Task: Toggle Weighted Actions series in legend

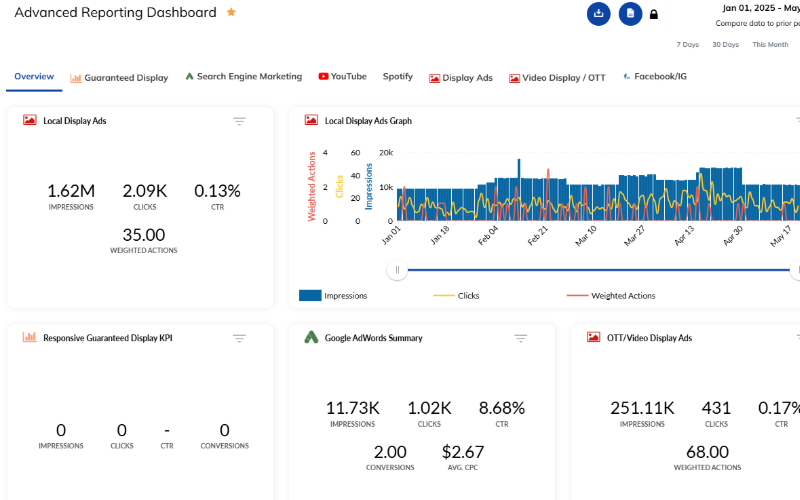Action: point(577,296)
